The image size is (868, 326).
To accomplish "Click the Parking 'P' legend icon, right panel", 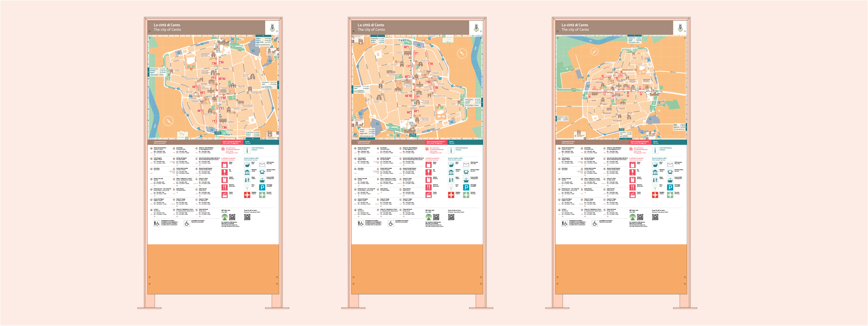I will (x=670, y=187).
